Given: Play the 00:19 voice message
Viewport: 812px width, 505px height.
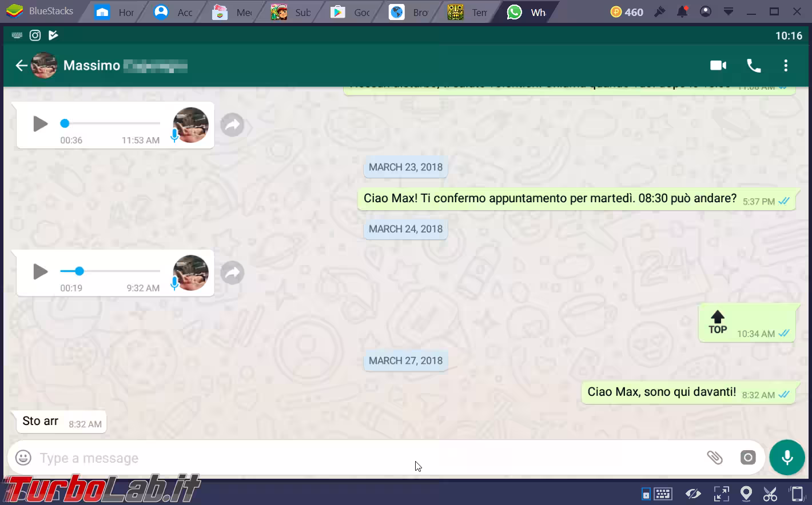Looking at the screenshot, I should click(x=40, y=271).
